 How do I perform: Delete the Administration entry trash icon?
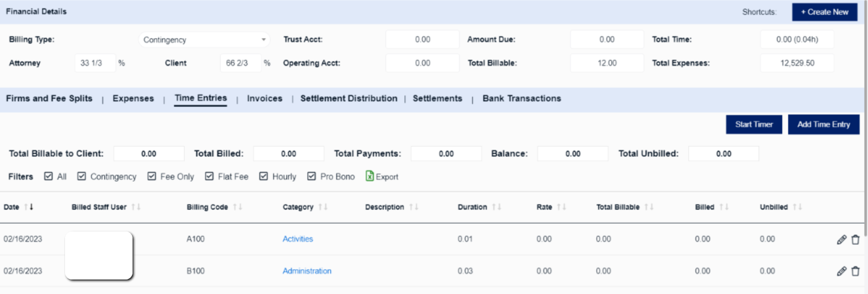coord(855,271)
